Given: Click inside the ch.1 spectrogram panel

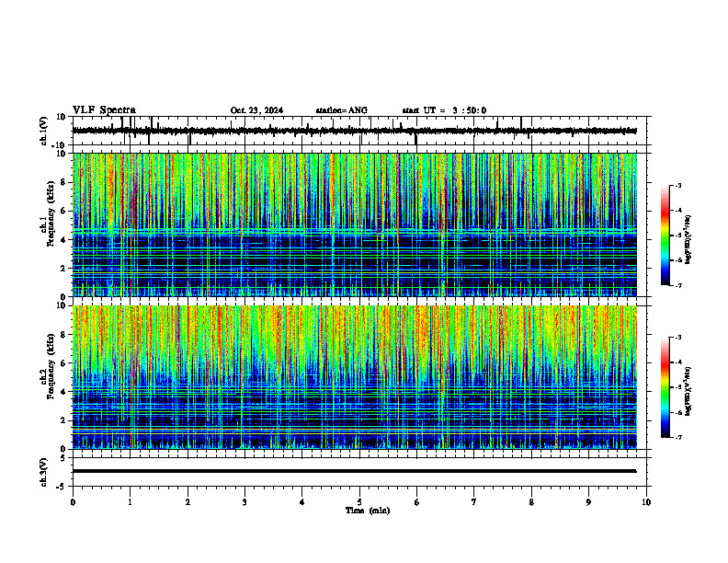Looking at the screenshot, I should pos(355,224).
